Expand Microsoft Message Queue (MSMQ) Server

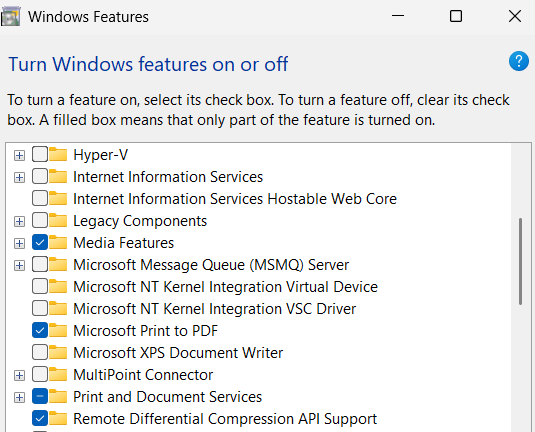(19, 265)
